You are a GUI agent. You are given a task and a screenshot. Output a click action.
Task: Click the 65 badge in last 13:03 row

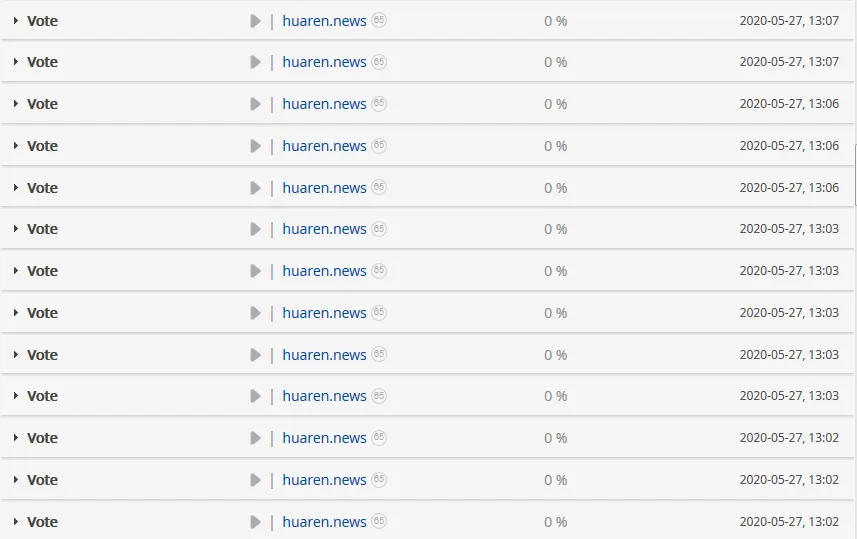point(379,396)
